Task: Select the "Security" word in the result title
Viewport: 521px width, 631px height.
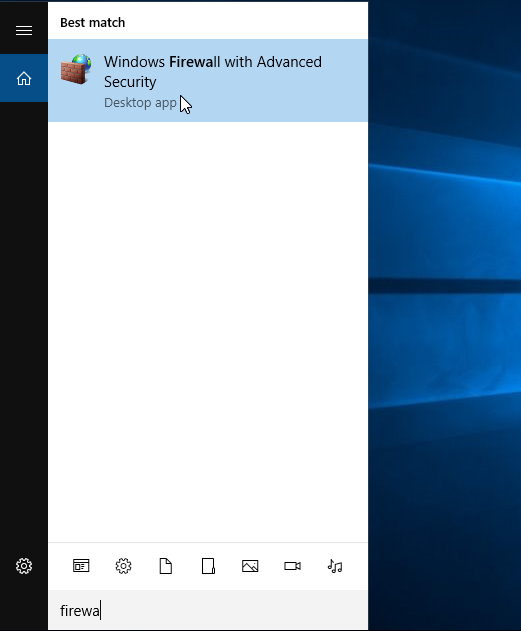Action: [x=130, y=82]
